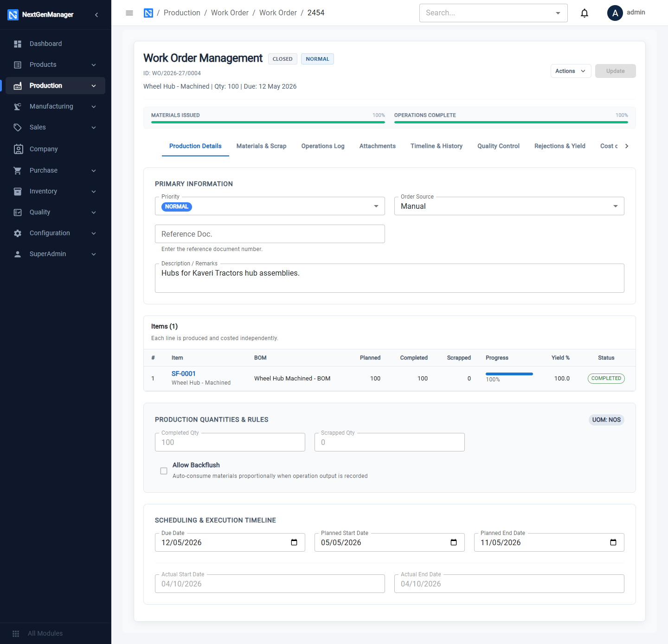Image resolution: width=668 pixels, height=644 pixels.
Task: Open the Planned End Date calendar icon
Action: 613,542
